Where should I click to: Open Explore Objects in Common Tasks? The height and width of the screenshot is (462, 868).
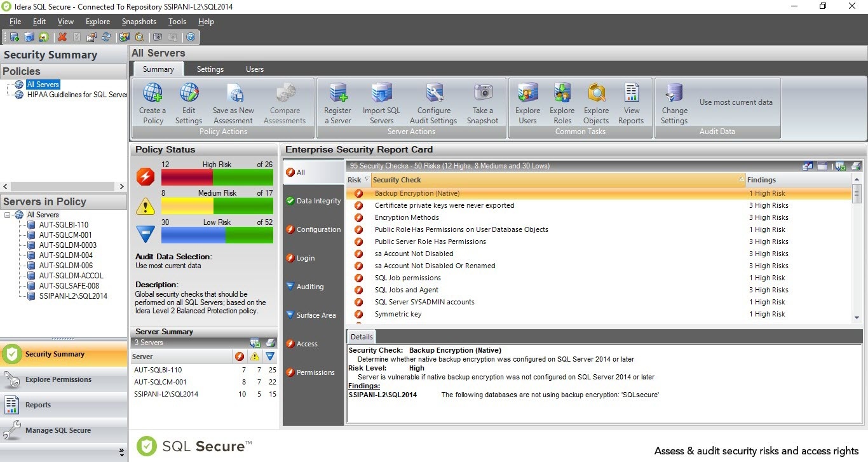click(x=596, y=104)
